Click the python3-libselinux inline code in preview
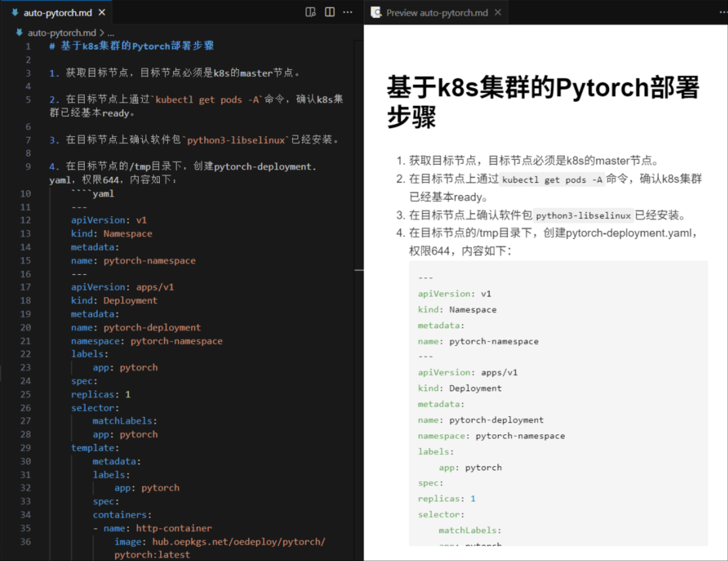 click(x=583, y=216)
